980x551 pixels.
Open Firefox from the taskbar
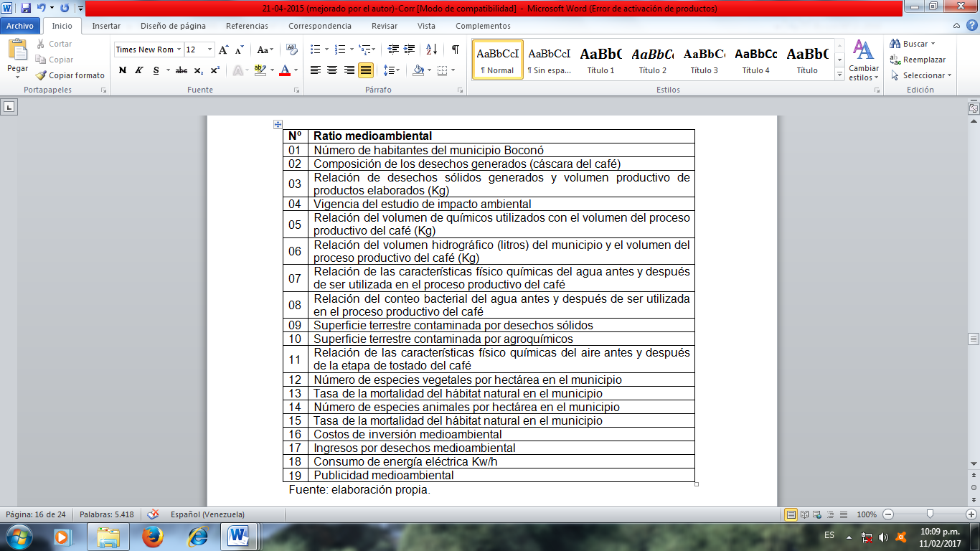(152, 536)
